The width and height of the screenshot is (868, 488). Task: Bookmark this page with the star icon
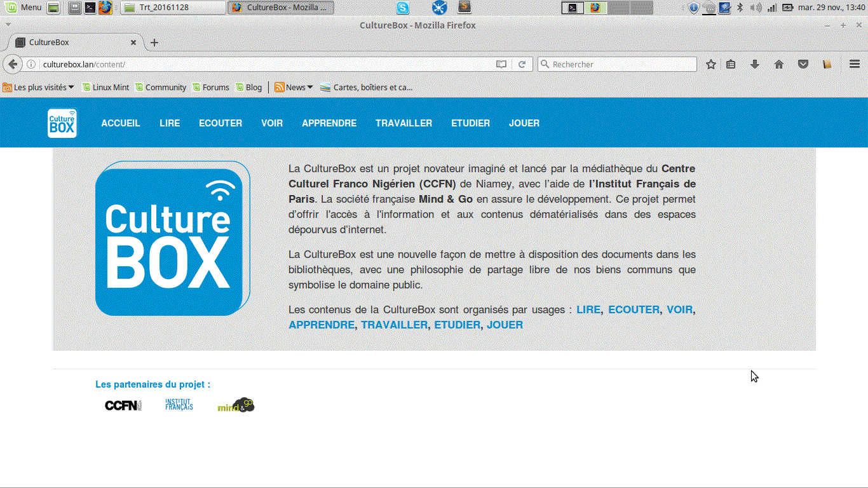tap(711, 64)
